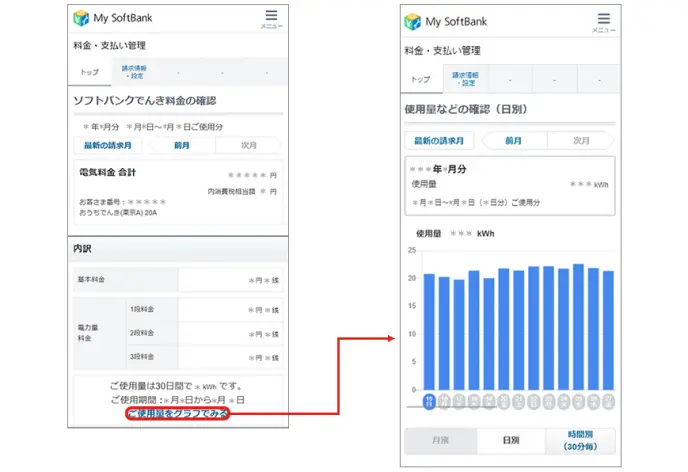The image size is (688, 472).
Task: Click 料金・支払い管理 on the bill screen
Action: click(110, 45)
